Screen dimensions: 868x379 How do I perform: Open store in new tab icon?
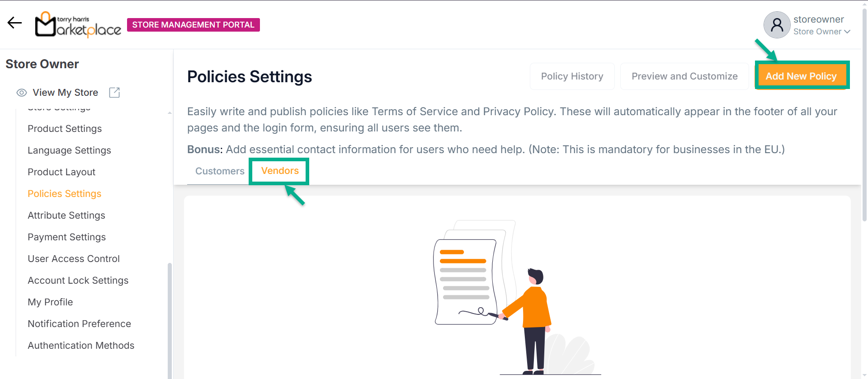[114, 93]
